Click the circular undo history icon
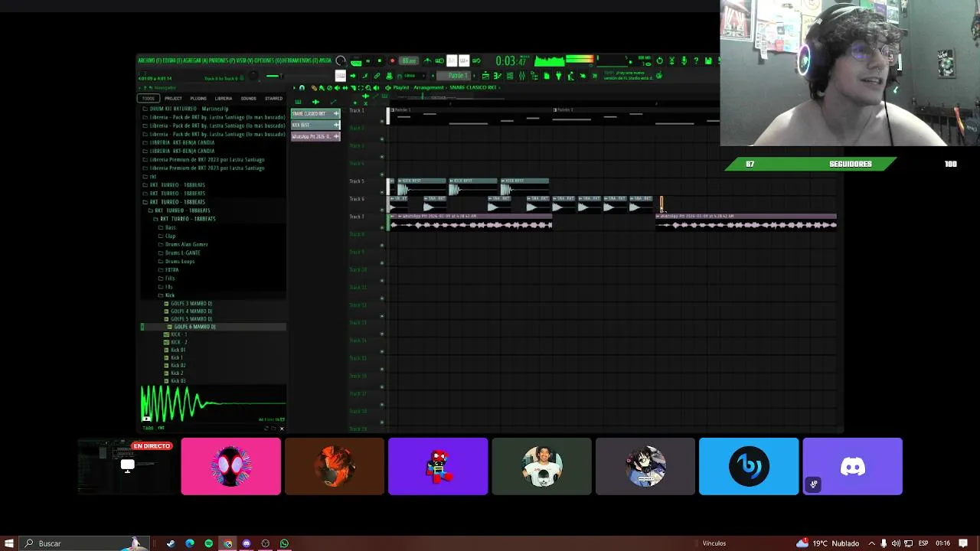Screen dimensions: 980x551 (x=659, y=60)
